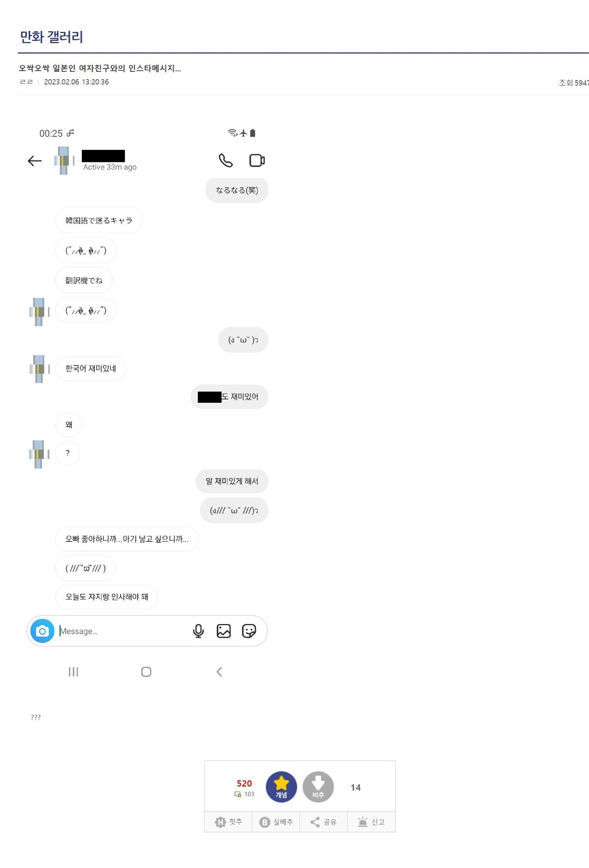The height and width of the screenshot is (868, 589).
Task: Click the Message... text input field
Action: 122,631
